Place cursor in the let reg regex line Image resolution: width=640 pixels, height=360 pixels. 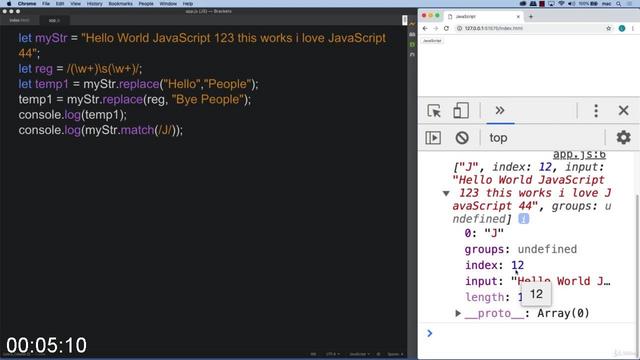[x=80, y=69]
